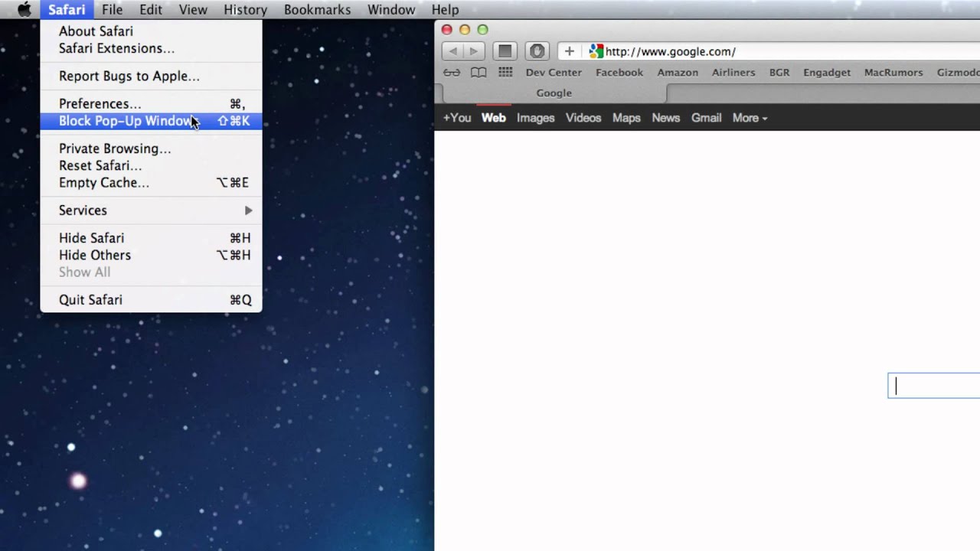
Task: Open the Airliners bookmark
Action: tap(733, 73)
